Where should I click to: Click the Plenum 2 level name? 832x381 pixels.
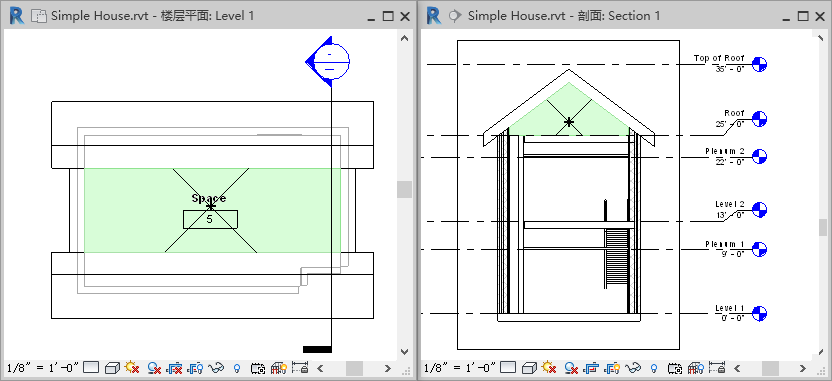725,151
